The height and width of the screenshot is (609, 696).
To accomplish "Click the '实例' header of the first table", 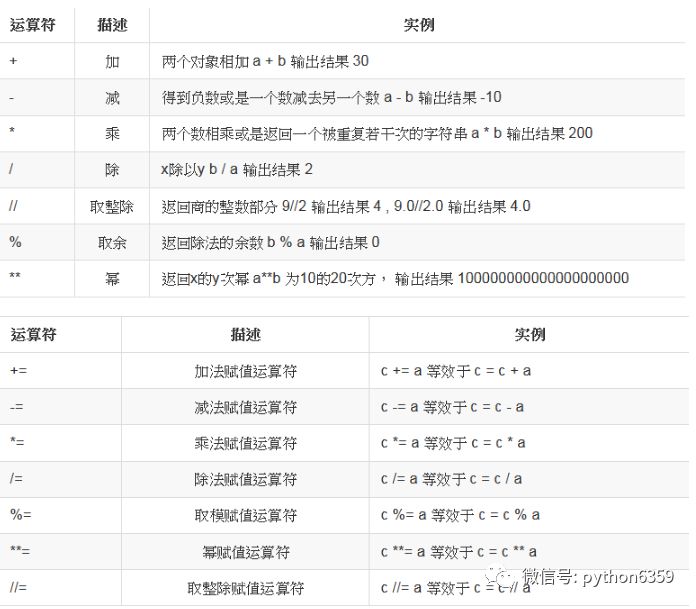I will (419, 25).
